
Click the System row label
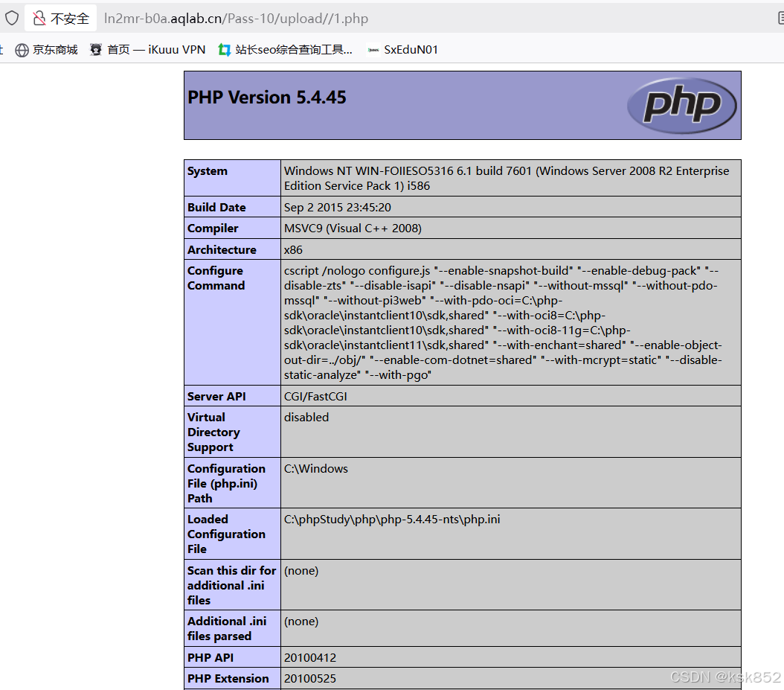tap(207, 171)
